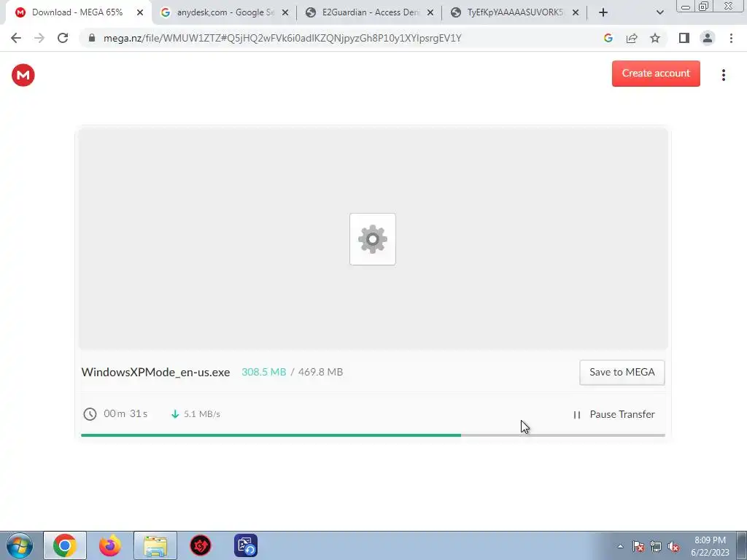The width and height of the screenshot is (747, 560).
Task: View site security lock info
Action: point(92,38)
